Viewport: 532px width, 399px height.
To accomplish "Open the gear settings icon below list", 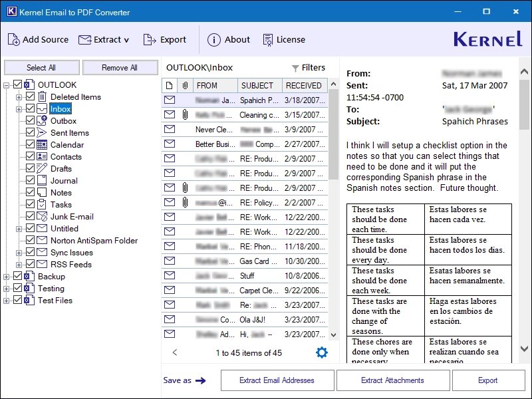I will coord(322,352).
